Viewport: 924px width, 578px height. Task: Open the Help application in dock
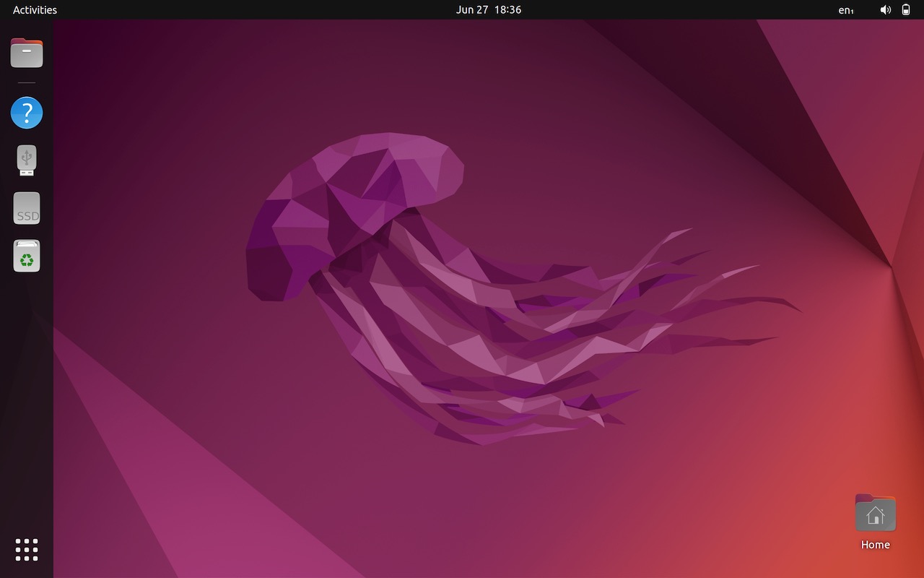coord(27,113)
